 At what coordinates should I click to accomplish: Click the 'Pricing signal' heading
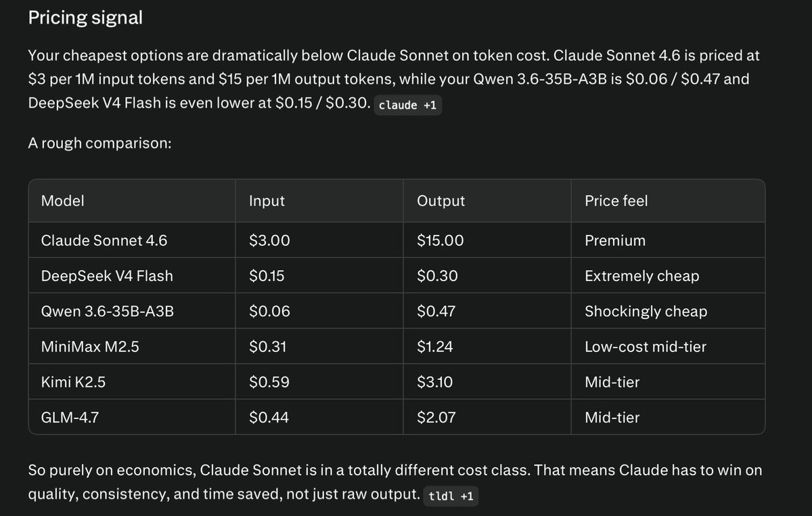pyautogui.click(x=85, y=18)
